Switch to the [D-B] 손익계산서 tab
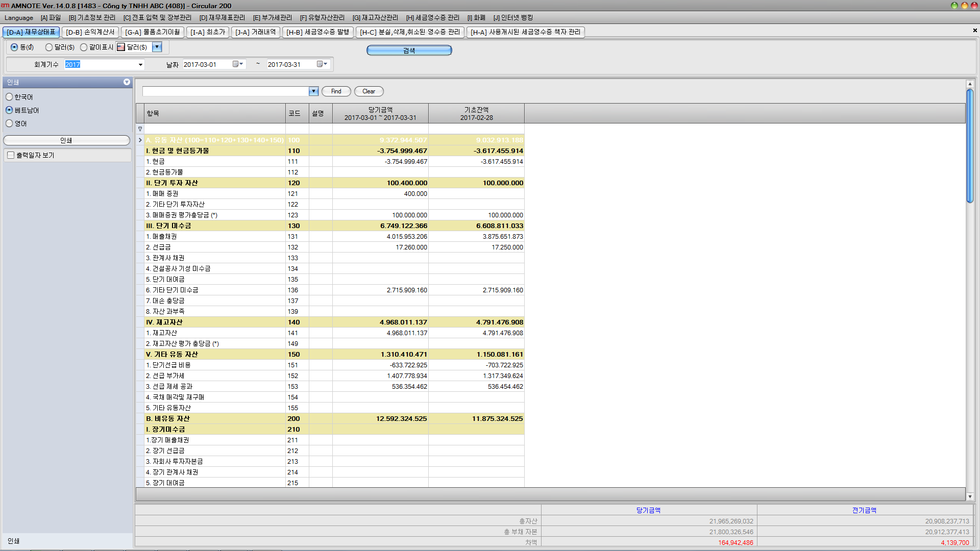Viewport: 980px width, 551px height. coord(90,32)
